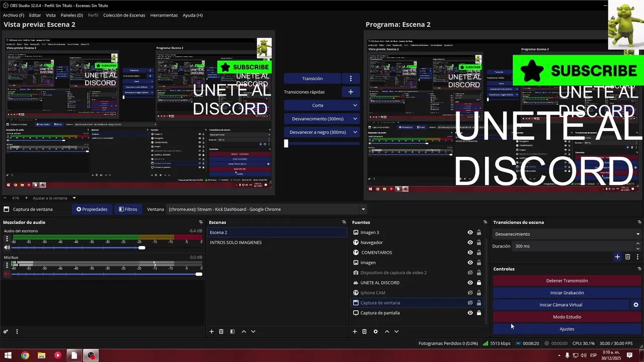Open source properties gear in Fuentes toolbar

click(x=375, y=331)
